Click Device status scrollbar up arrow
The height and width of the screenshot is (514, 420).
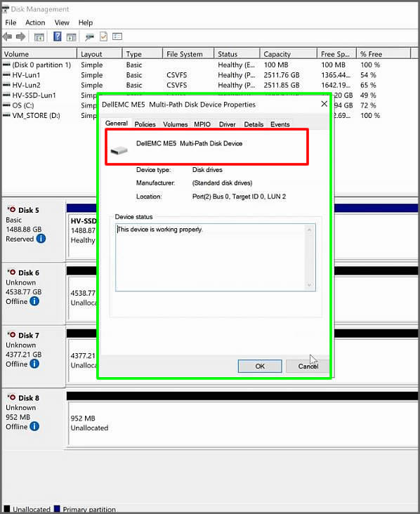(309, 230)
